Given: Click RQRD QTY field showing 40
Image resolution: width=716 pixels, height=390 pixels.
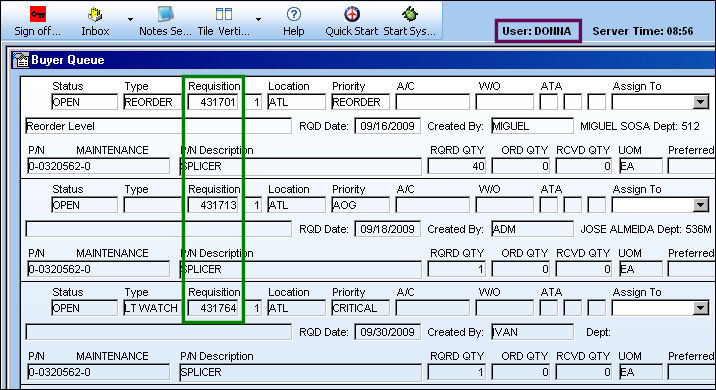Looking at the screenshot, I should point(457,166).
